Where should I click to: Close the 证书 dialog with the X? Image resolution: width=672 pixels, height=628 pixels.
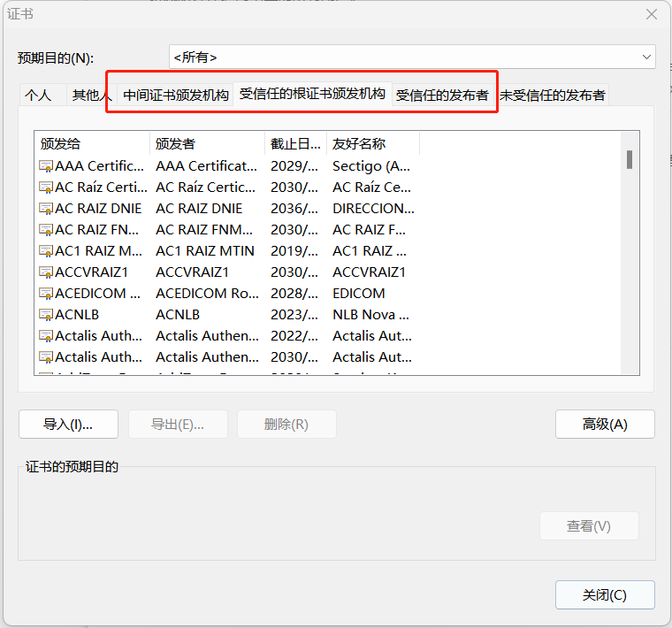coord(652,14)
